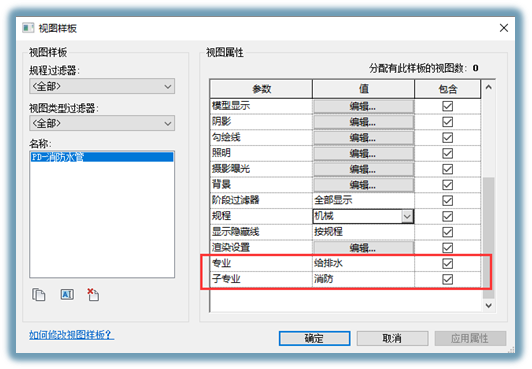Uncheck the 包含 box for 模型显示
The image size is (532, 369).
[x=448, y=106]
